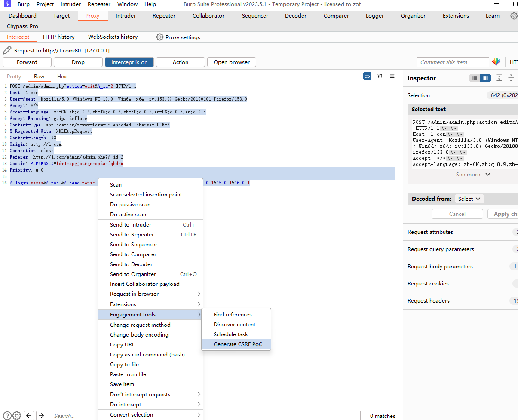The width and height of the screenshot is (518, 420).
Task: Click Open browser button
Action: click(x=232, y=62)
